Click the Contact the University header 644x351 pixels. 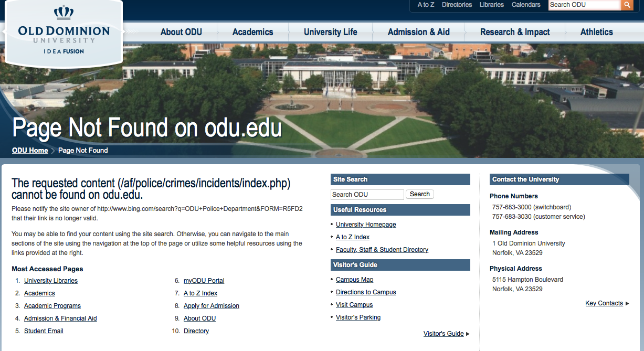point(559,179)
